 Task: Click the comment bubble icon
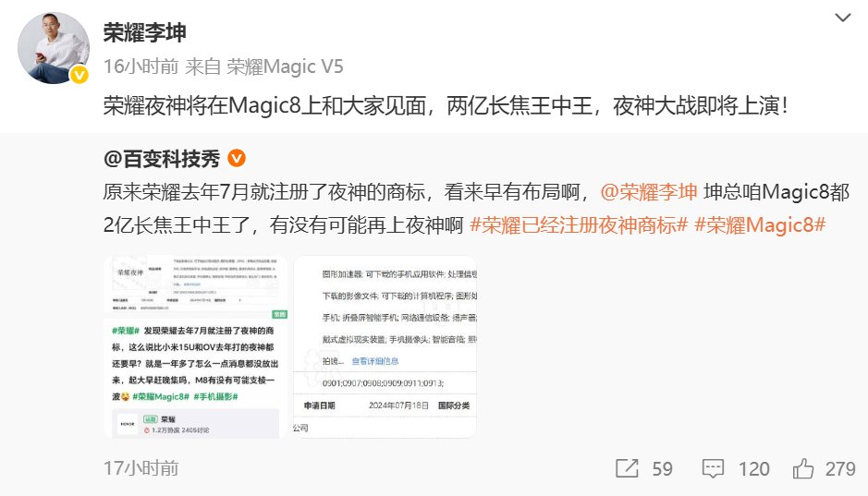pos(713,469)
